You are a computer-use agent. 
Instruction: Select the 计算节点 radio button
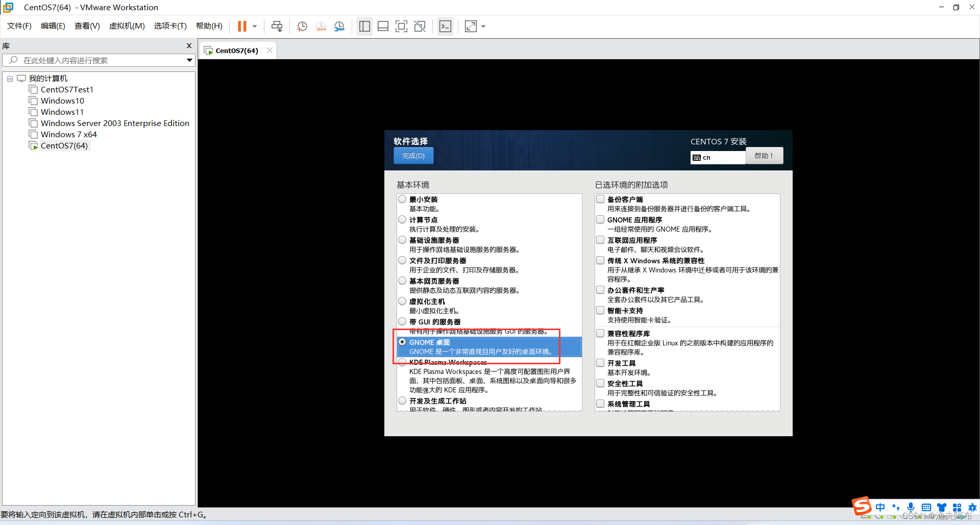[402, 220]
